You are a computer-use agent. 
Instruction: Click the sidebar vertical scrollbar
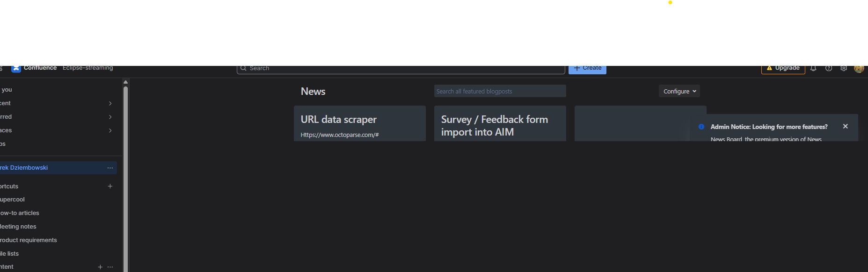pos(125,179)
